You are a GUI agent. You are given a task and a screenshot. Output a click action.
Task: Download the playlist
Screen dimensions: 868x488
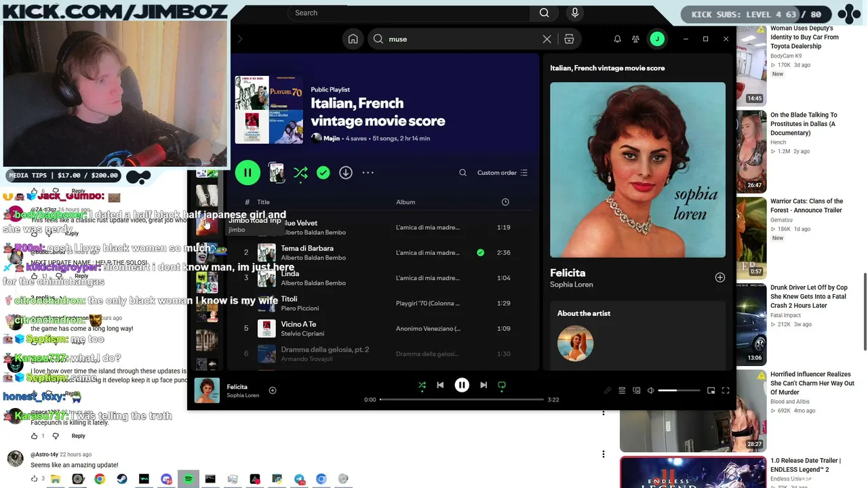click(x=346, y=173)
